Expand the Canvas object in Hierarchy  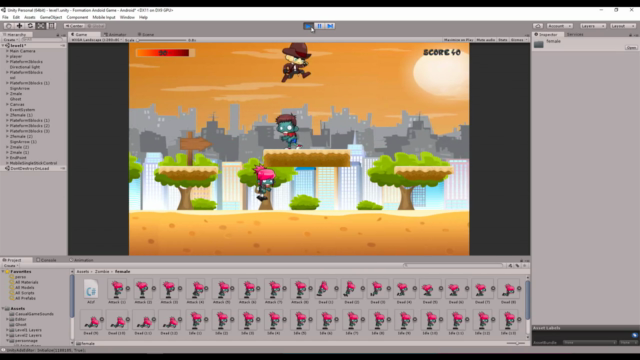coord(7,104)
